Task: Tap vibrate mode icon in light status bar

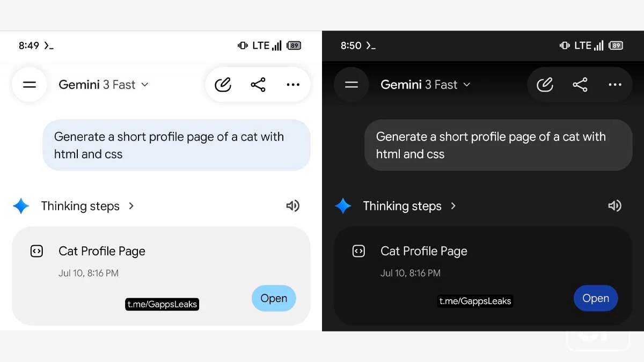Action: (x=243, y=46)
